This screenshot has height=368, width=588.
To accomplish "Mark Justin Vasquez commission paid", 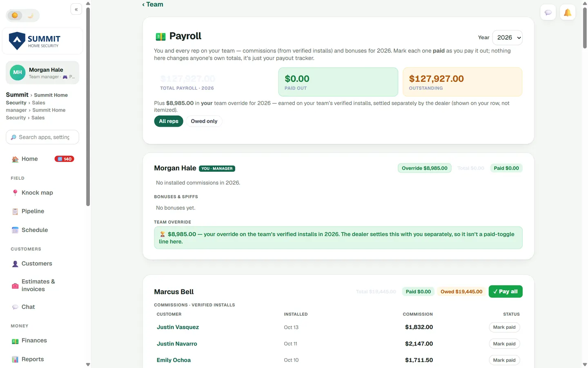I will (x=504, y=327).
